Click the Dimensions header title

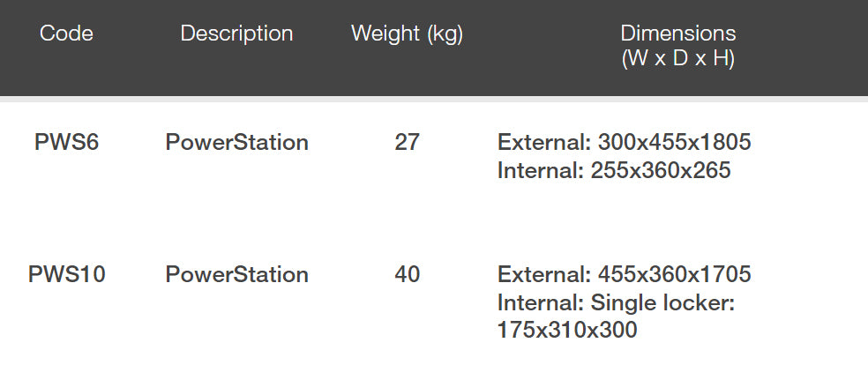pyautogui.click(x=677, y=34)
